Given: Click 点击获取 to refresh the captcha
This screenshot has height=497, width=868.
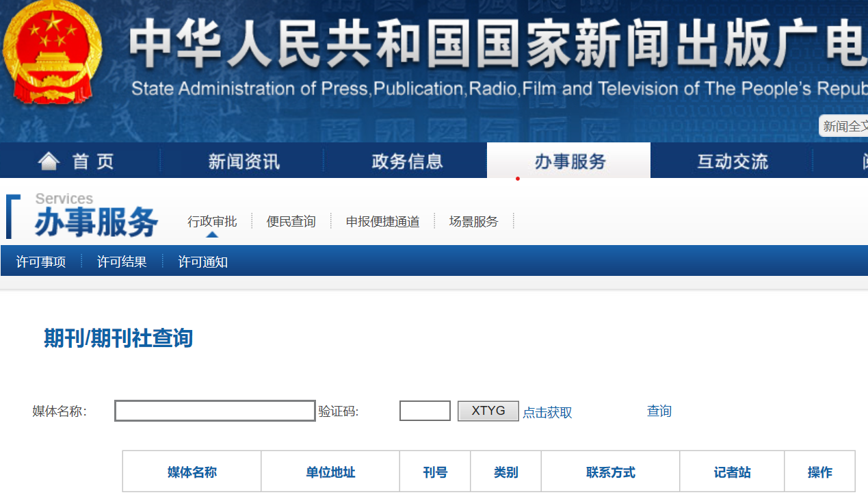Looking at the screenshot, I should 547,412.
